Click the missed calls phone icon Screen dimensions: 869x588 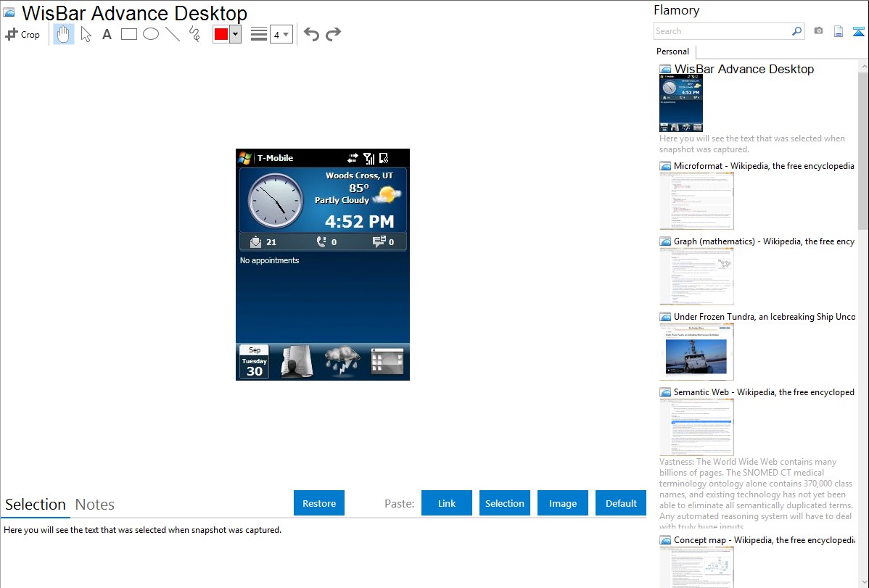[x=321, y=241]
